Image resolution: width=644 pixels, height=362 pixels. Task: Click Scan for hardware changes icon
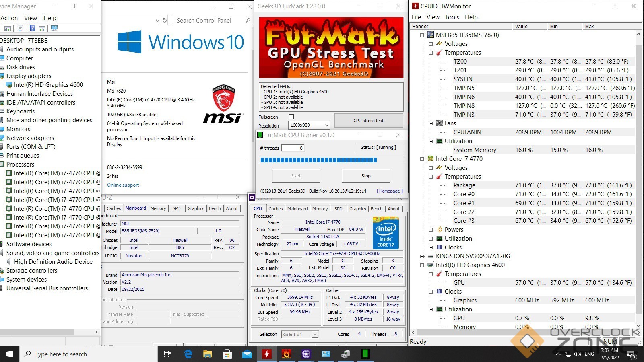click(x=54, y=28)
